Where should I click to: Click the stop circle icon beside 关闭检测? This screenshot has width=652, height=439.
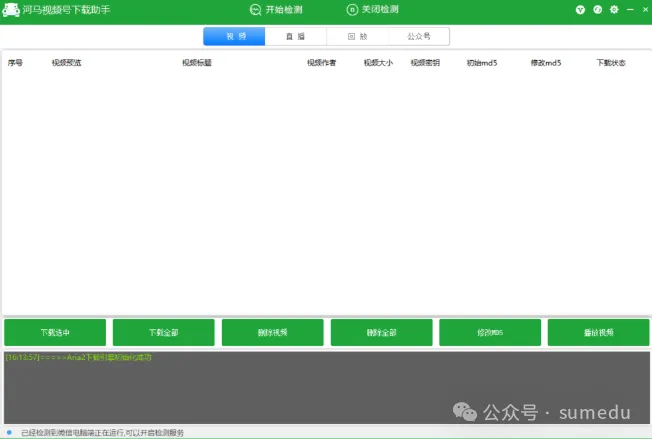(352, 10)
